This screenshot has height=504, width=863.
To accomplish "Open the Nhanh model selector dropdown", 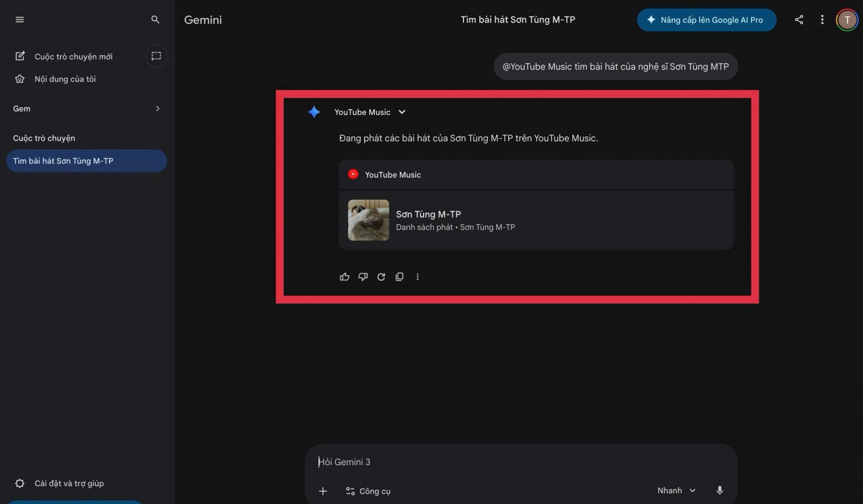I will (x=676, y=491).
